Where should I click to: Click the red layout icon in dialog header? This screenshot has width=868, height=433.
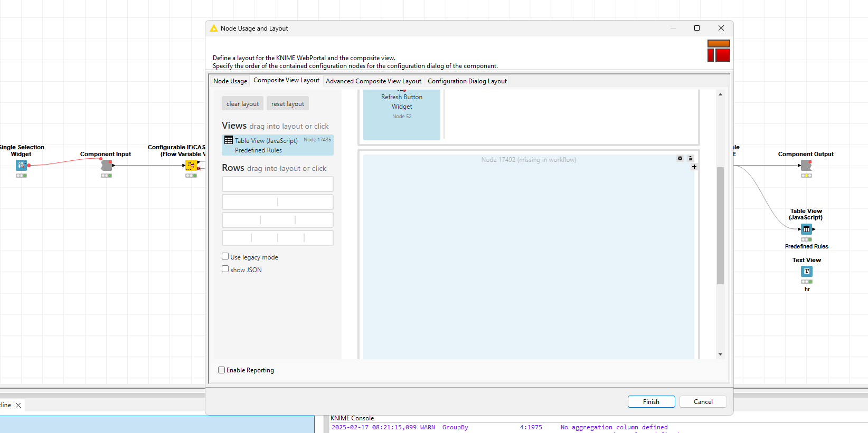pyautogui.click(x=719, y=51)
